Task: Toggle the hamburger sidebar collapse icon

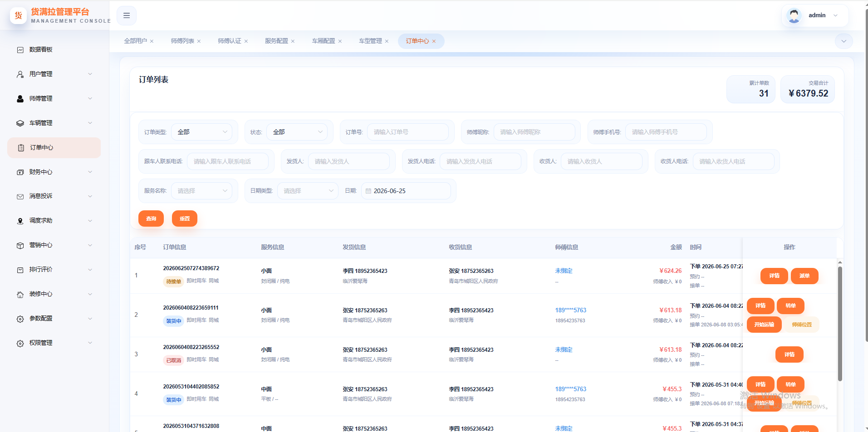Action: (x=127, y=15)
